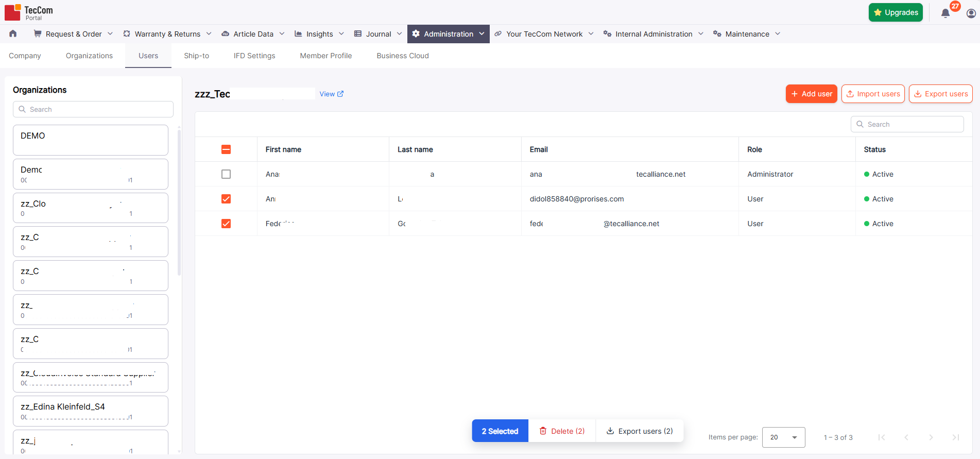Select the zz_Edina Kleinfeld_S4 organization
Screen dimensions: 980x459
coord(91,411)
